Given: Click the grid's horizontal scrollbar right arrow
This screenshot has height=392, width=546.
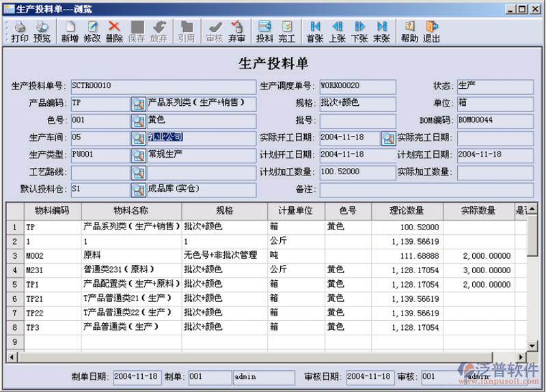Looking at the screenshot, I should pyautogui.click(x=521, y=357).
